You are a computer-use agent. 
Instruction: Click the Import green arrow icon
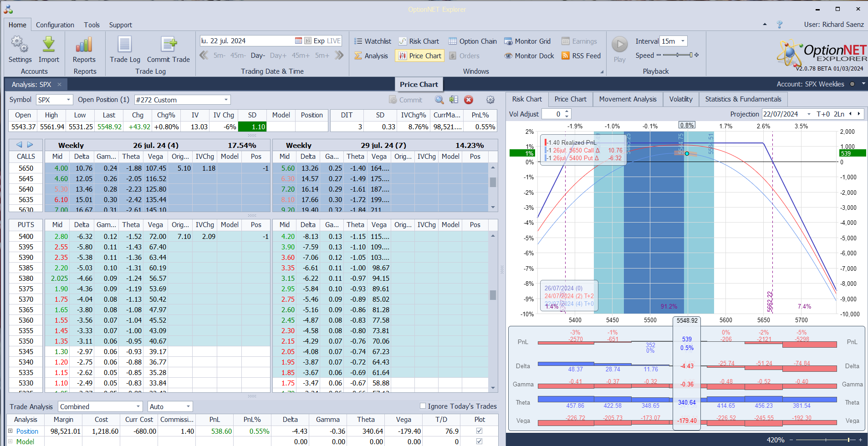point(49,45)
